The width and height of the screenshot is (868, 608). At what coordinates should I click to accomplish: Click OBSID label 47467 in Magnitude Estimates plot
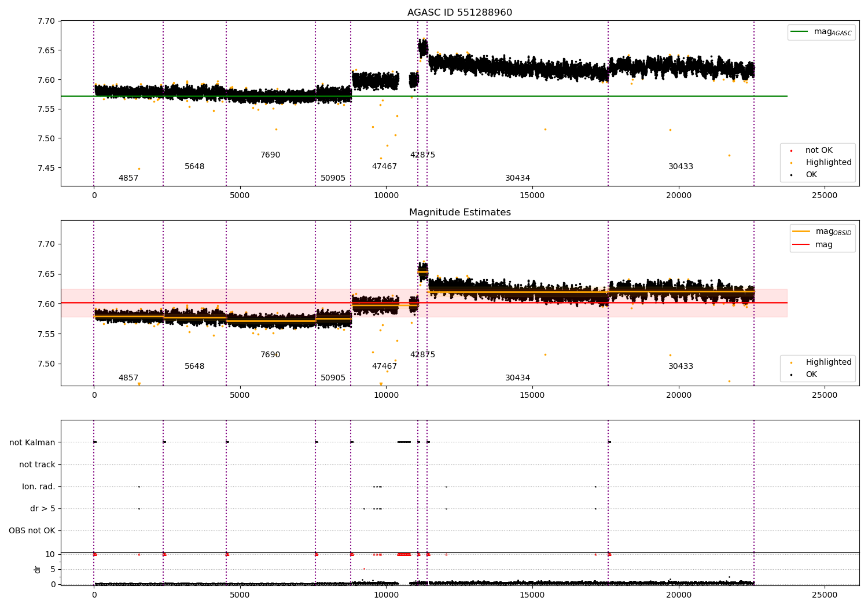384,367
